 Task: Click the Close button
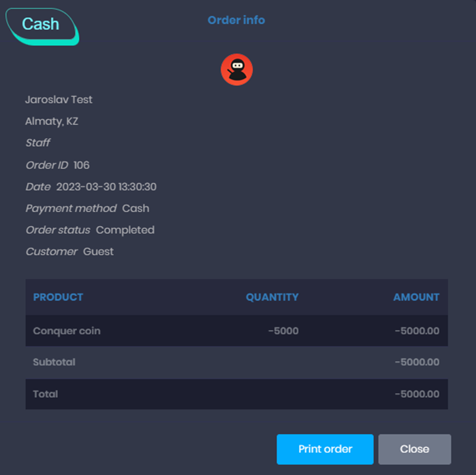[415, 449]
